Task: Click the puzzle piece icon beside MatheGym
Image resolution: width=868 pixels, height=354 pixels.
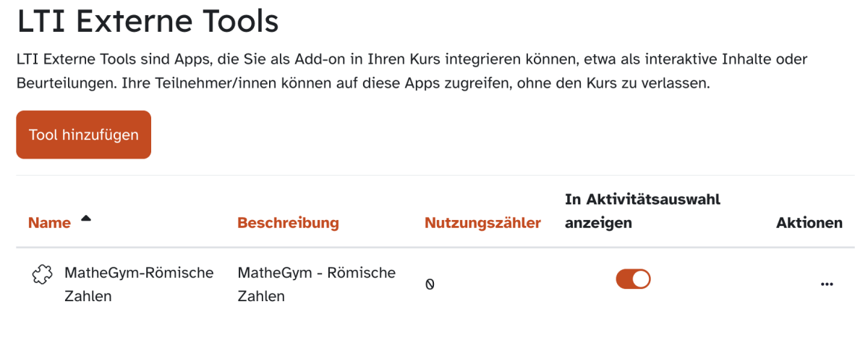Action: [42, 274]
